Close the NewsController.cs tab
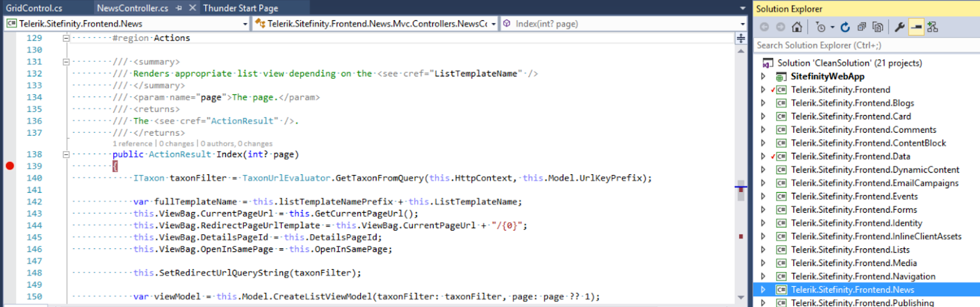The image size is (980, 307). (x=192, y=8)
